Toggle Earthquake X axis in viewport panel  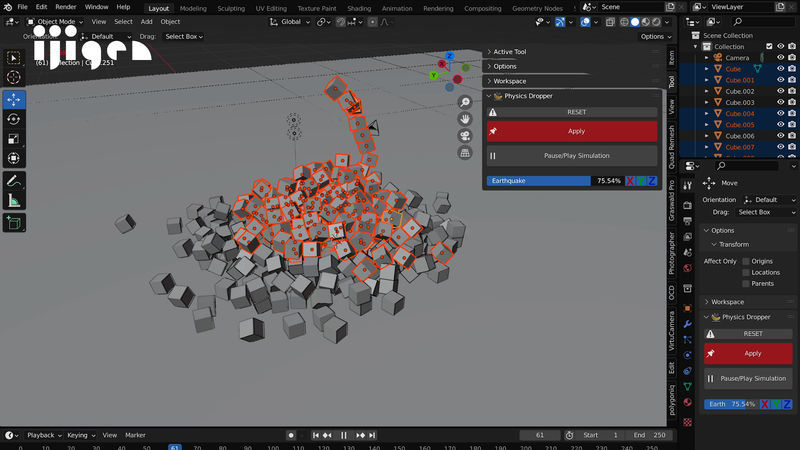click(x=630, y=181)
